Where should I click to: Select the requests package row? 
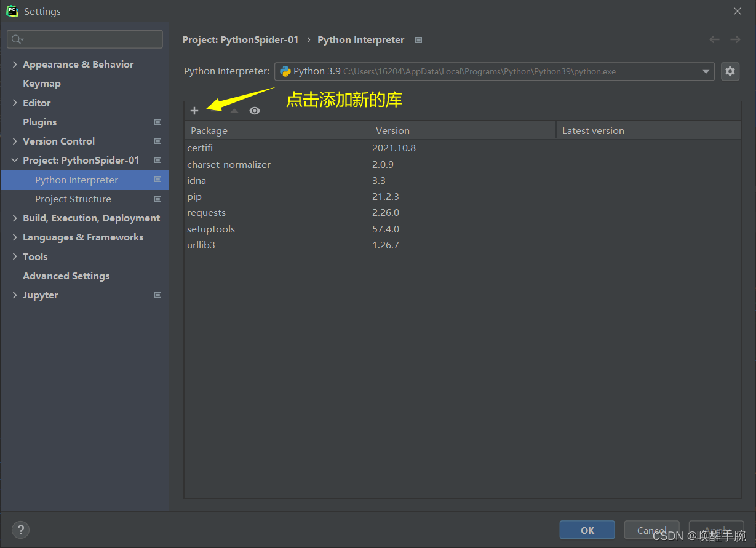463,213
